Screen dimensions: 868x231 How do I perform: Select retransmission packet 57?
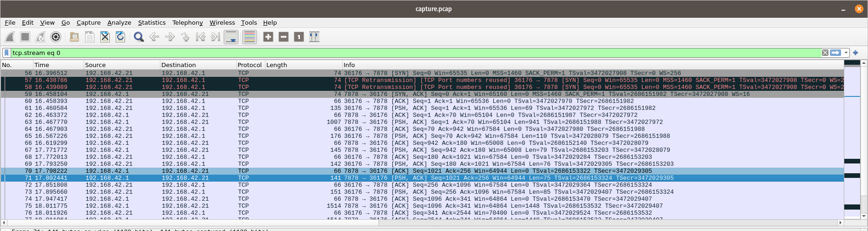pos(422,80)
